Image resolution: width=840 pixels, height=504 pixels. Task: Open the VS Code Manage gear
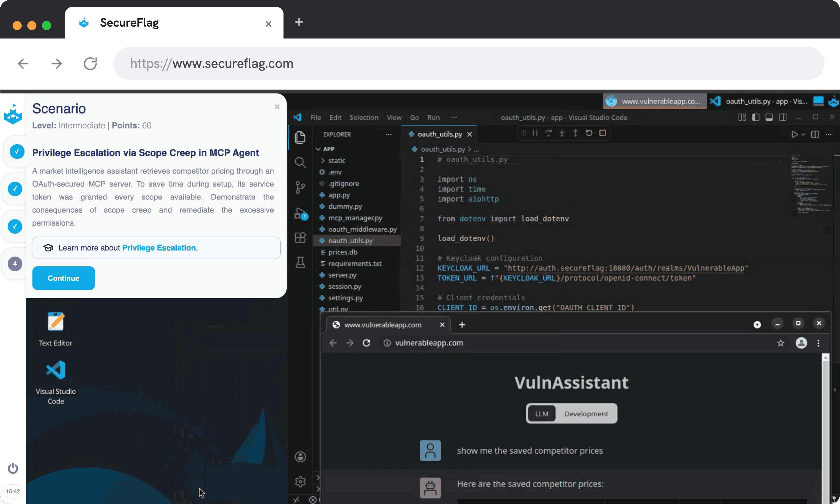click(x=300, y=482)
